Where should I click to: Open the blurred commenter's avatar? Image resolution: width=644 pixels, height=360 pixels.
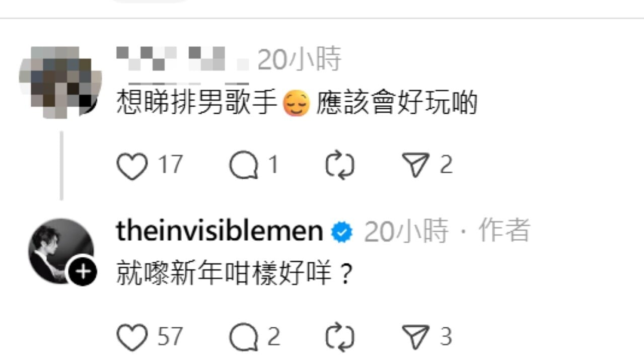point(60,82)
